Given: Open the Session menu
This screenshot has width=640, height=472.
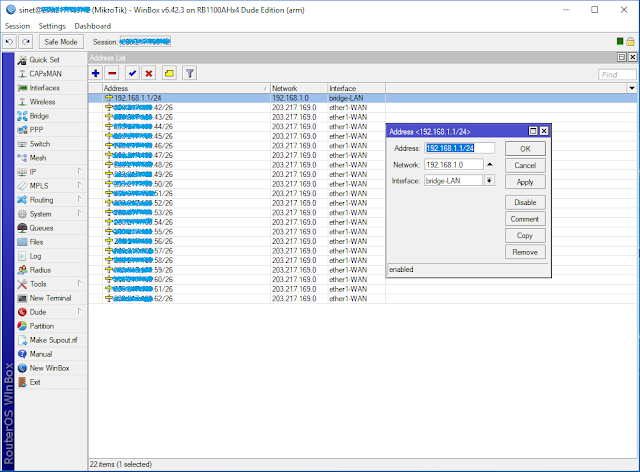Looking at the screenshot, I should pos(18,26).
